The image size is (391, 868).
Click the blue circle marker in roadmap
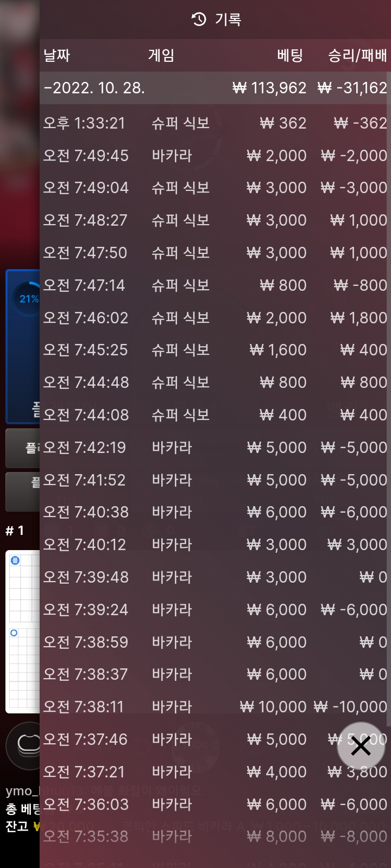point(14,633)
